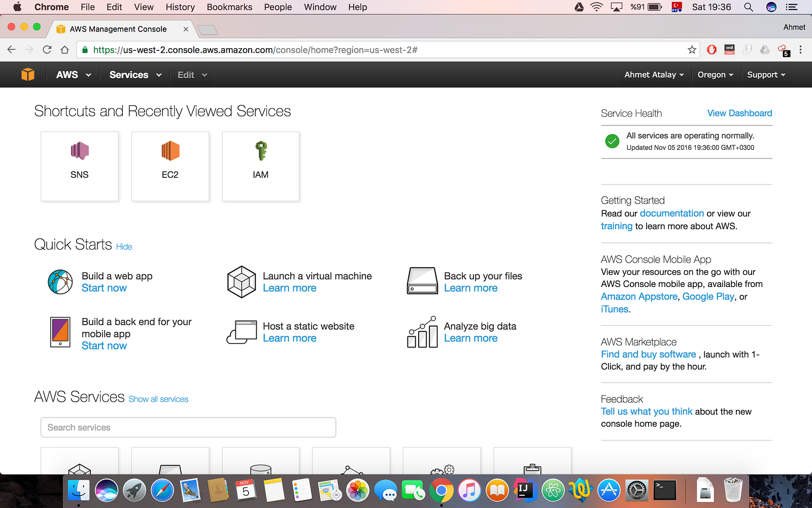Click the mobile back end phone icon
Viewport: 812px width, 508px height.
[60, 332]
